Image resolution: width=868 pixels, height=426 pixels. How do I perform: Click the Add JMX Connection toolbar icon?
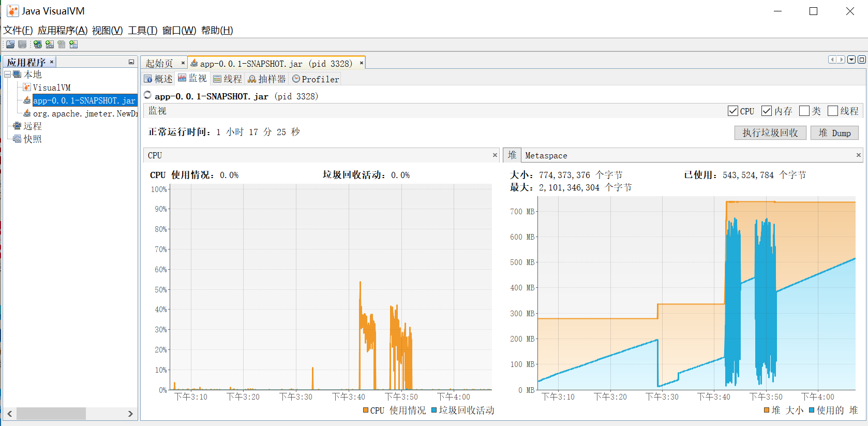pyautogui.click(x=50, y=45)
